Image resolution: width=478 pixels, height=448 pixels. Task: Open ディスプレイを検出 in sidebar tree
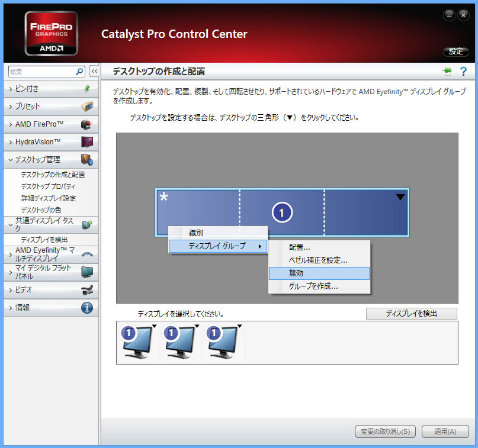click(44, 240)
